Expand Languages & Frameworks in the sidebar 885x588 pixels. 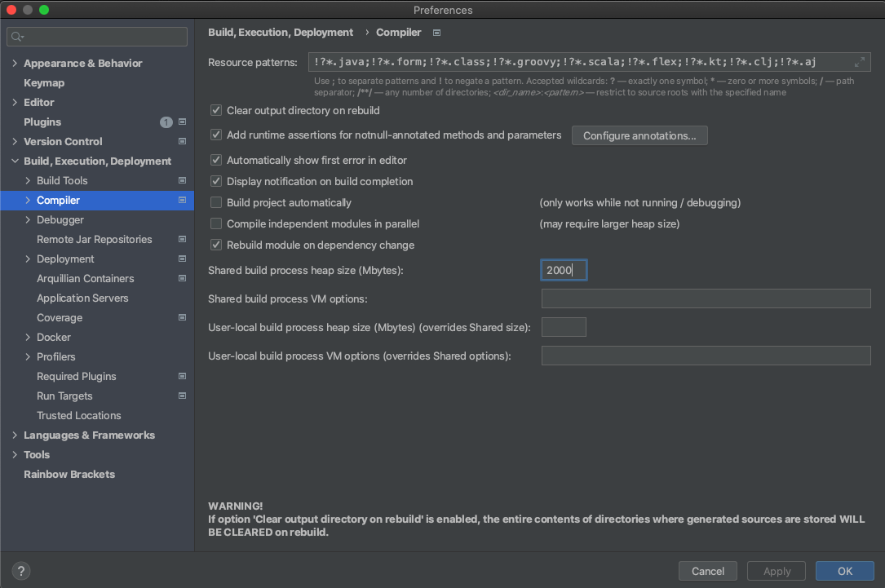pyautogui.click(x=13, y=435)
